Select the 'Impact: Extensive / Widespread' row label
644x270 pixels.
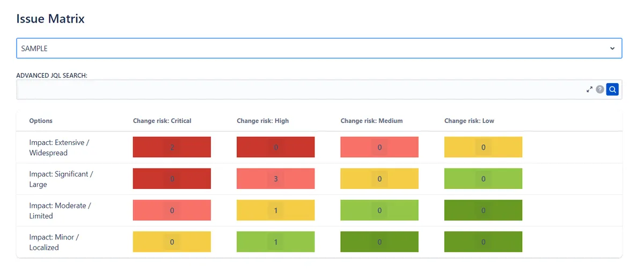[x=60, y=148]
